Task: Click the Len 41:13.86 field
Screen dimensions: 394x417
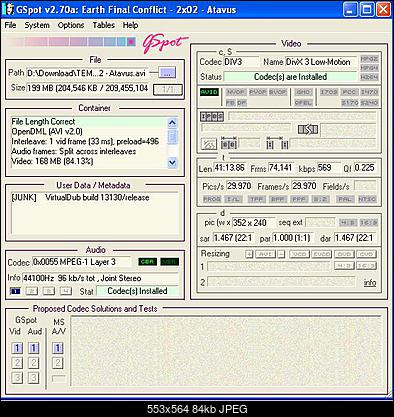Action: (x=230, y=168)
